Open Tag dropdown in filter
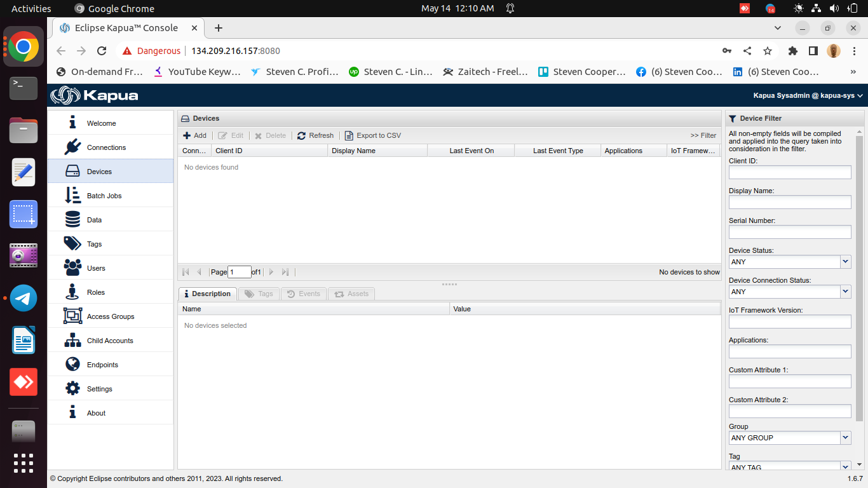 845,466
